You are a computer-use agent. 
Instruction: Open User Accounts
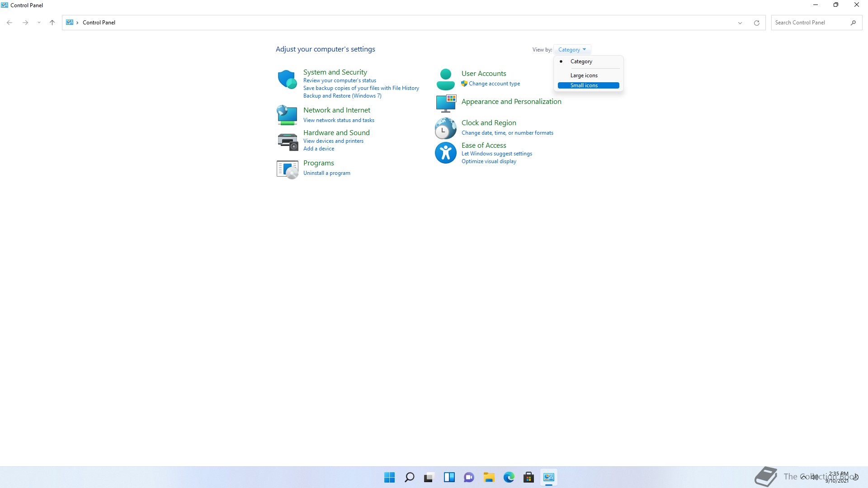(484, 74)
